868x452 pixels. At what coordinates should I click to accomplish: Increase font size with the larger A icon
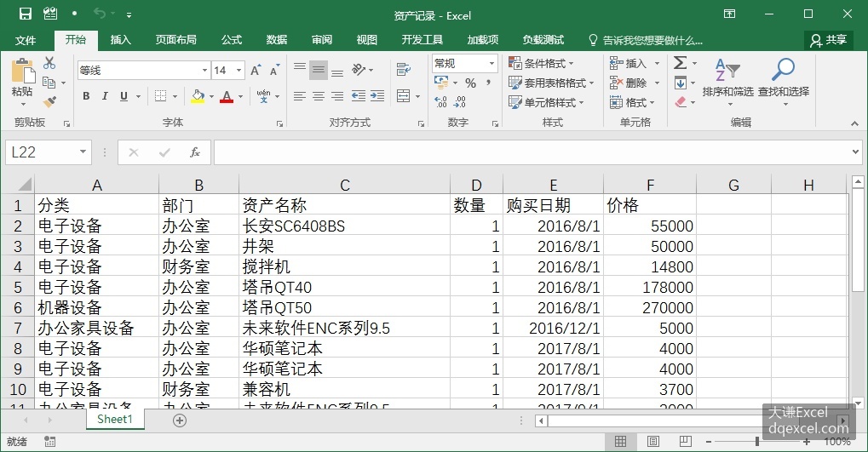point(256,71)
